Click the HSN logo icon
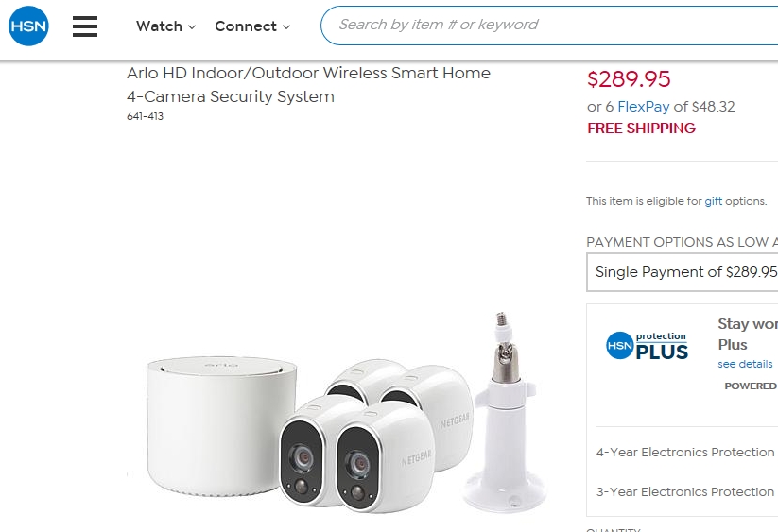778x532 pixels. point(28,26)
